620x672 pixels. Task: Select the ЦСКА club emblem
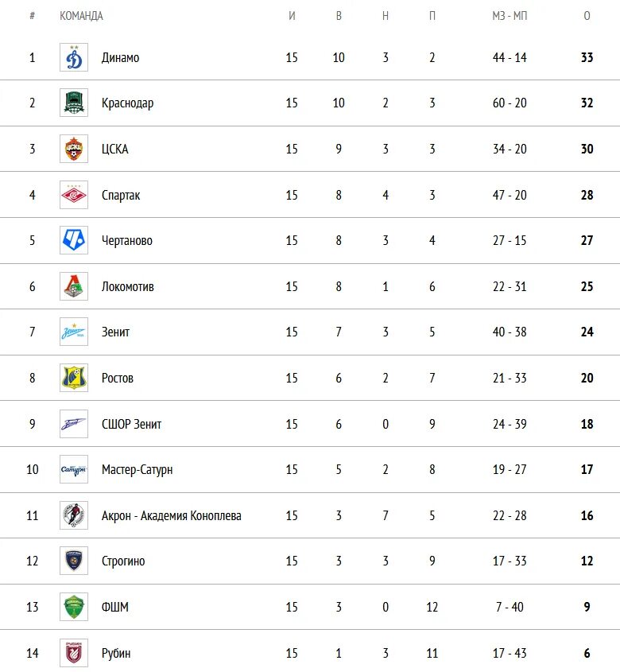tap(74, 149)
